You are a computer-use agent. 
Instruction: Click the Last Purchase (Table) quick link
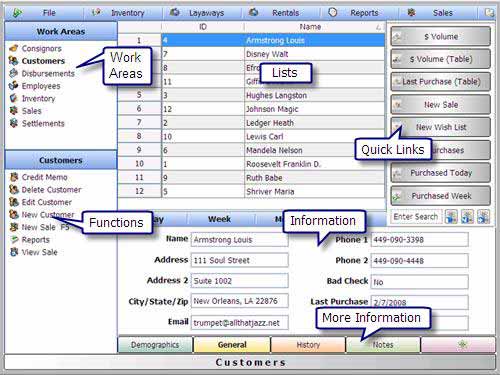pyautogui.click(x=441, y=82)
